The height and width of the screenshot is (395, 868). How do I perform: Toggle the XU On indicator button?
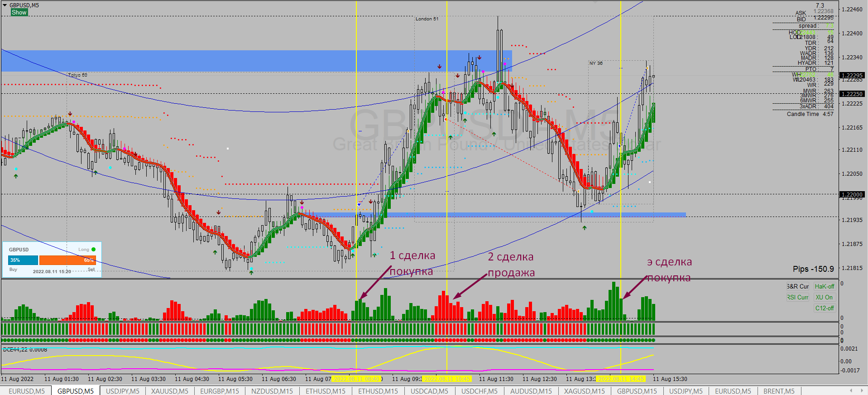pyautogui.click(x=825, y=297)
